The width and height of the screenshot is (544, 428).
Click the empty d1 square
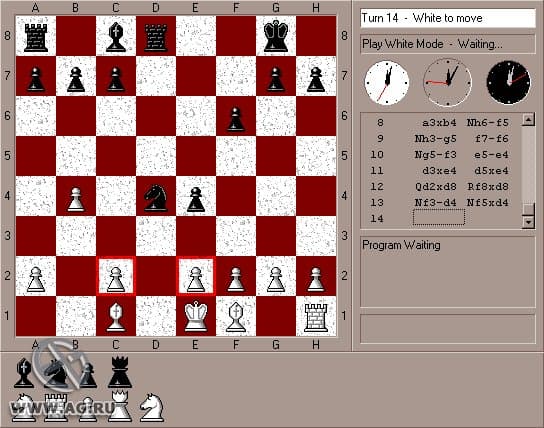click(x=156, y=316)
